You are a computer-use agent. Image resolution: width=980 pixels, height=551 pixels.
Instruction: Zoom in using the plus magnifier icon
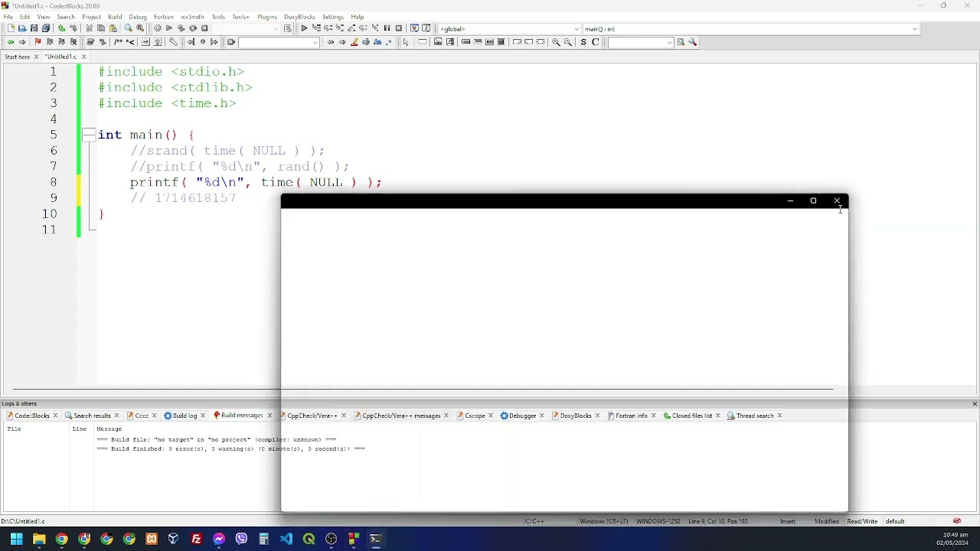coord(557,43)
